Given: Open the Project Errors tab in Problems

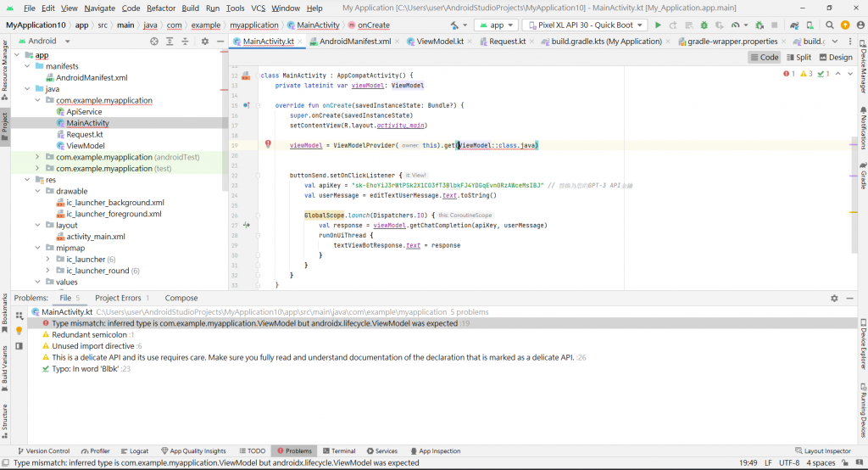Looking at the screenshot, I should click(122, 298).
